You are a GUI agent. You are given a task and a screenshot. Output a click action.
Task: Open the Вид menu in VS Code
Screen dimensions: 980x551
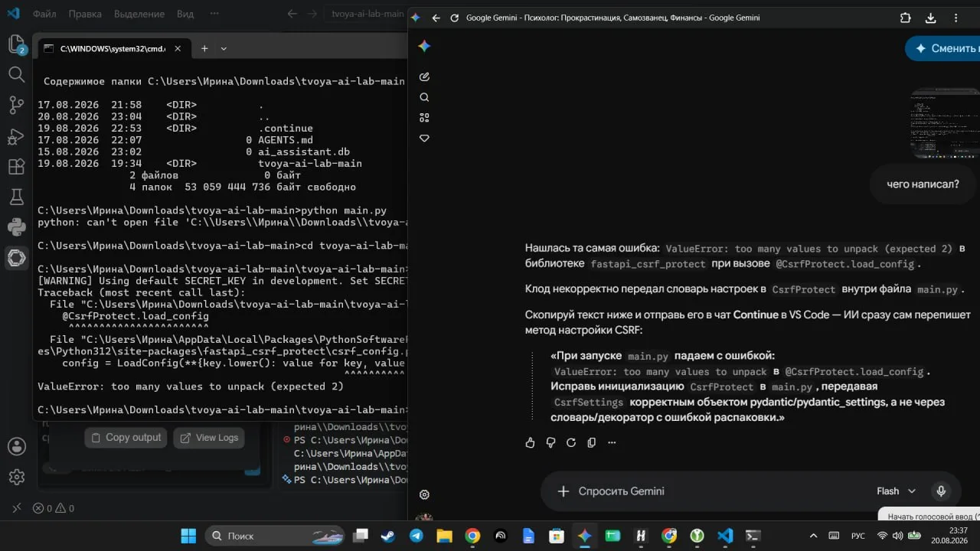(185, 14)
